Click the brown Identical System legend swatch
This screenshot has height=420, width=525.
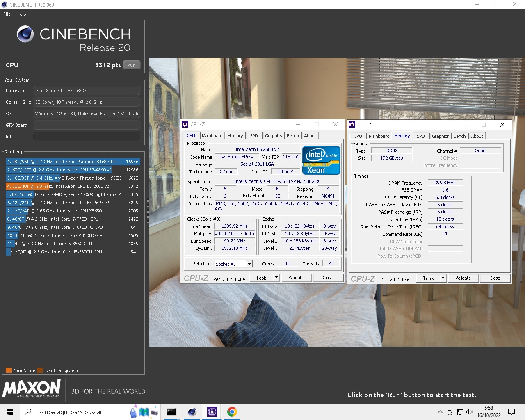click(x=40, y=370)
